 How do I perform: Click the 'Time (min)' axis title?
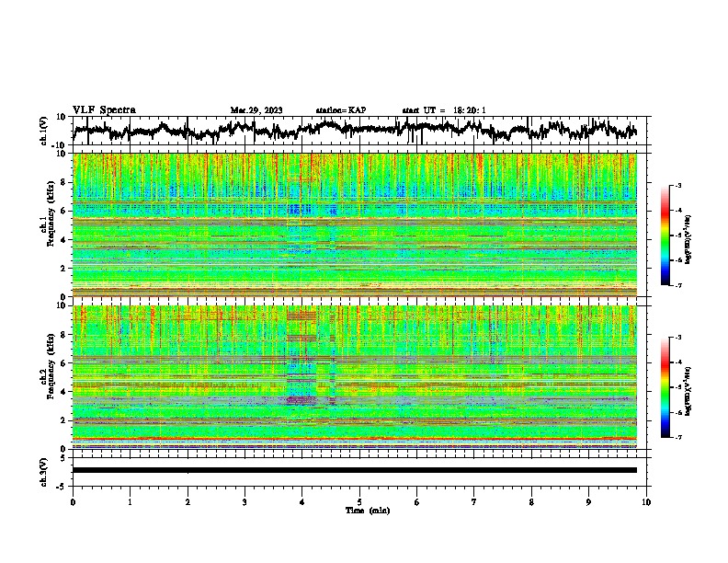tap(368, 511)
